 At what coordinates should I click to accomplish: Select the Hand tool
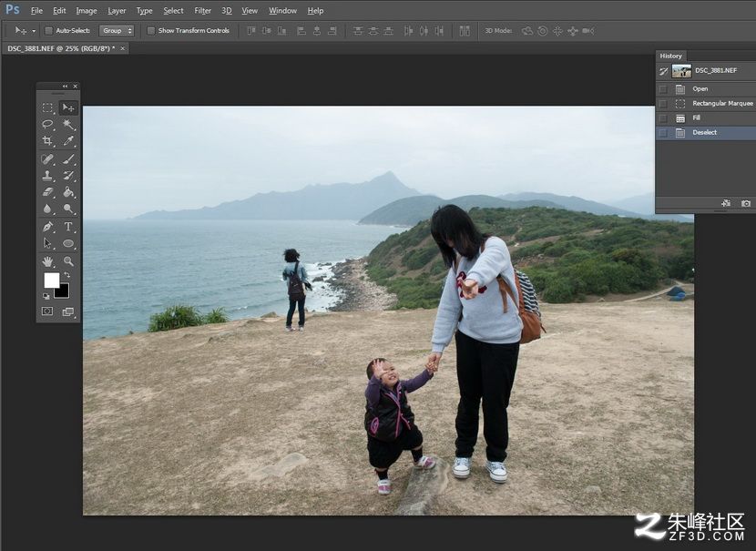click(47, 261)
